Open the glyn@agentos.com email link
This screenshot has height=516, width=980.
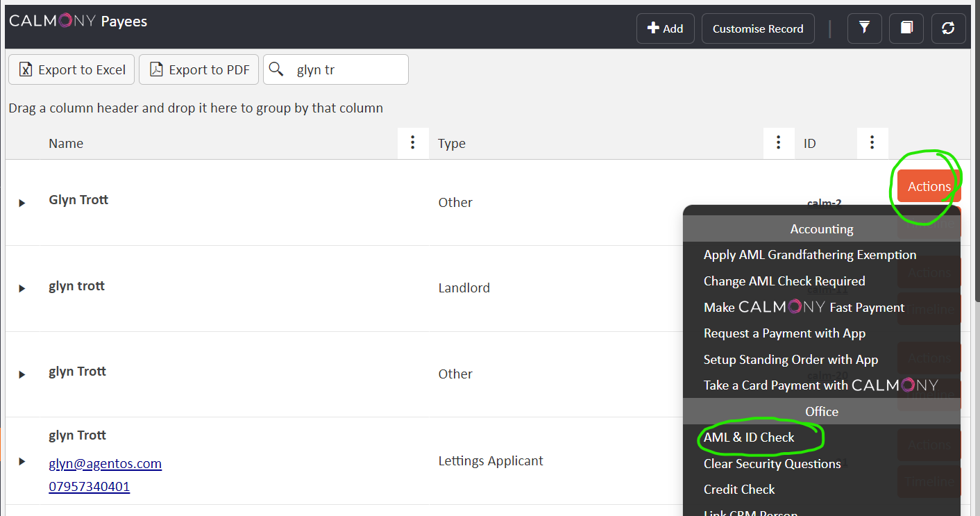[105, 463]
